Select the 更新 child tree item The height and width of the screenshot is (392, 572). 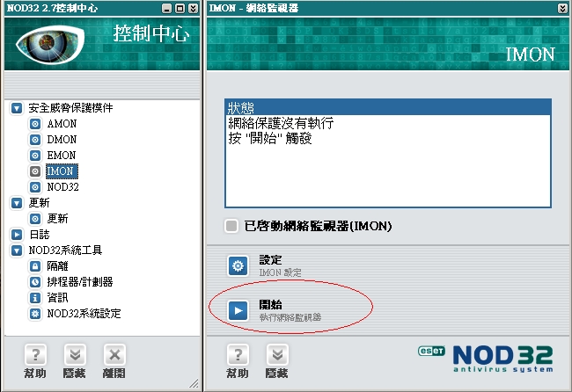point(57,219)
